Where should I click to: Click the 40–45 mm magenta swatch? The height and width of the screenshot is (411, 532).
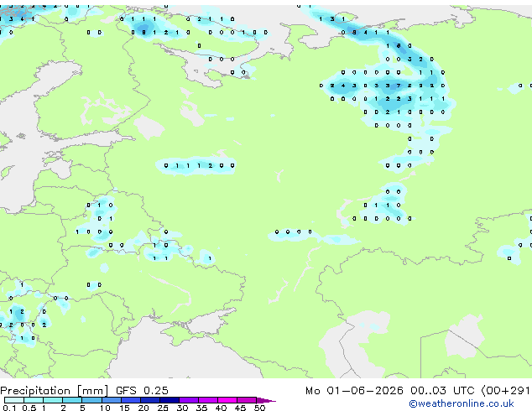click(x=227, y=400)
